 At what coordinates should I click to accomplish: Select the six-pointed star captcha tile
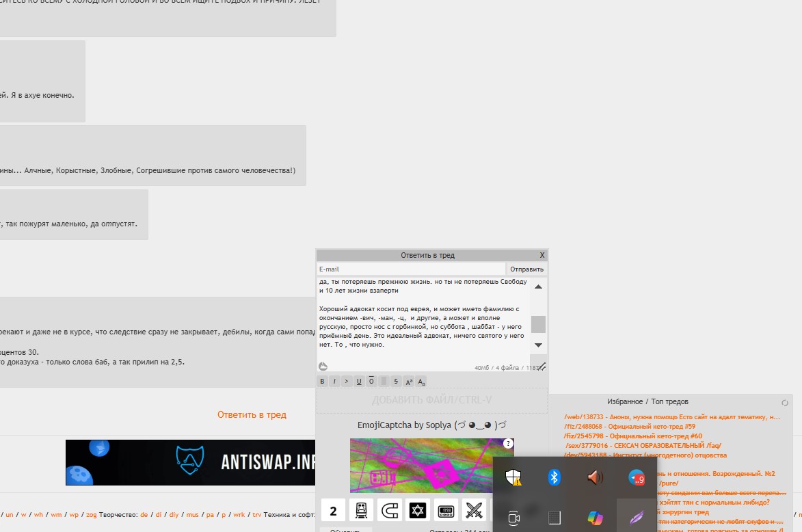[418, 511]
